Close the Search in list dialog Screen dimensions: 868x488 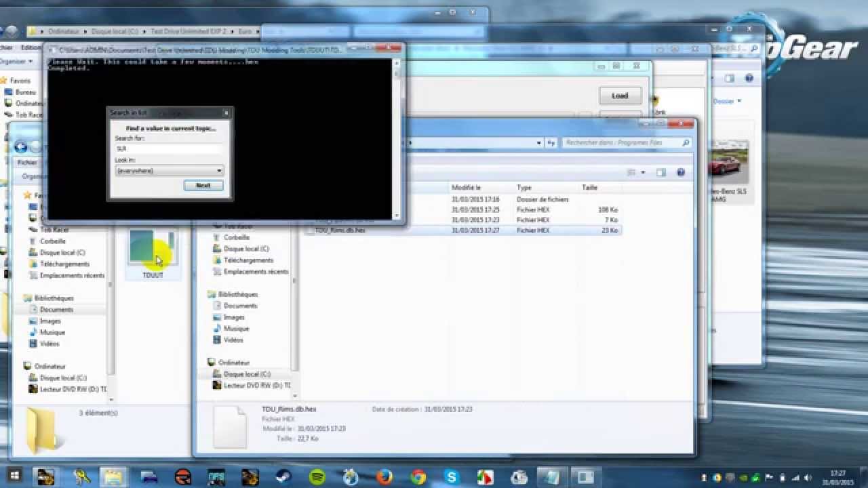pos(226,113)
